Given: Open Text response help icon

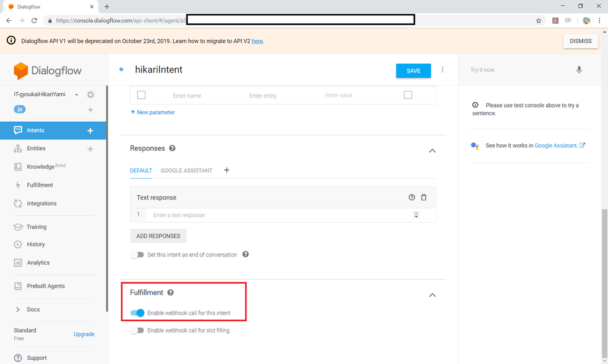Looking at the screenshot, I should pyautogui.click(x=412, y=197).
